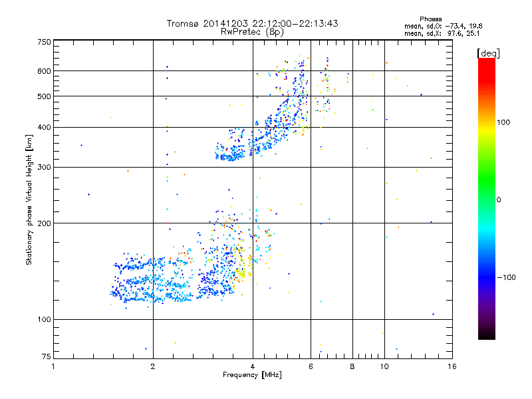Screen dimensions: 532x399
Task: Click the '[deg]' colorbar unit label
Action: coord(488,53)
